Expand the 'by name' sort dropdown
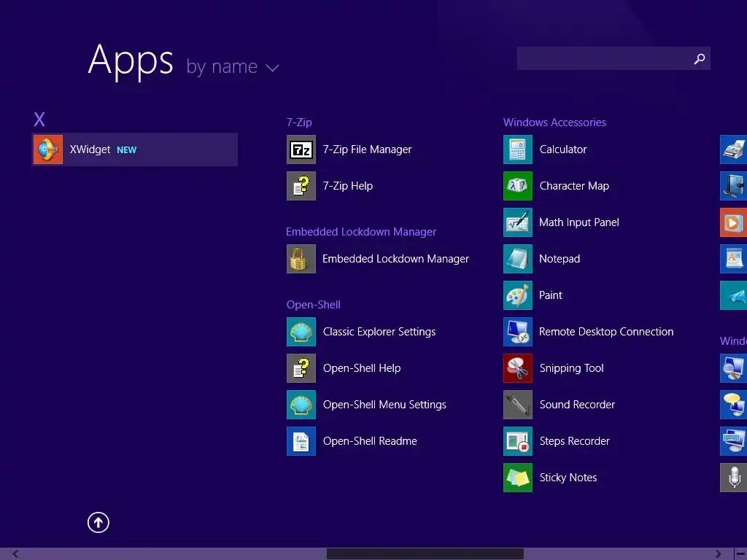This screenshot has width=747, height=560. coord(233,66)
